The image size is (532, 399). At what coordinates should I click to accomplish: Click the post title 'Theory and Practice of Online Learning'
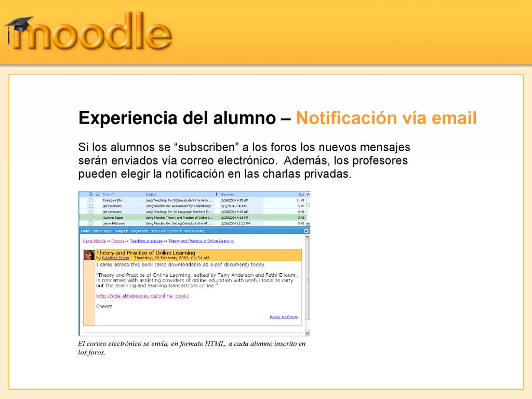[x=145, y=252]
